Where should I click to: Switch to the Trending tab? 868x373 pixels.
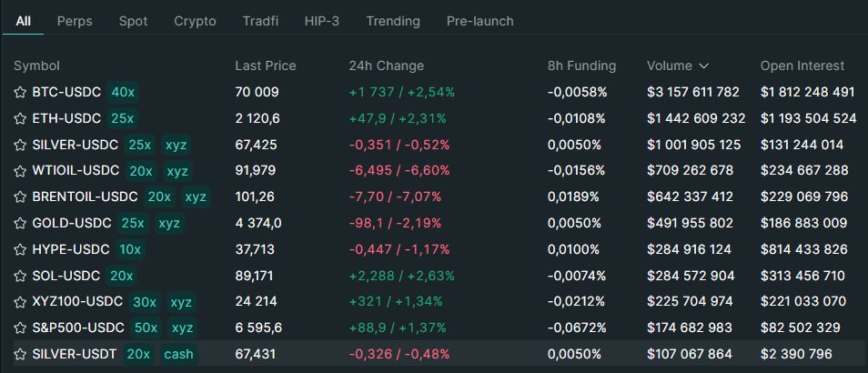pyautogui.click(x=393, y=21)
